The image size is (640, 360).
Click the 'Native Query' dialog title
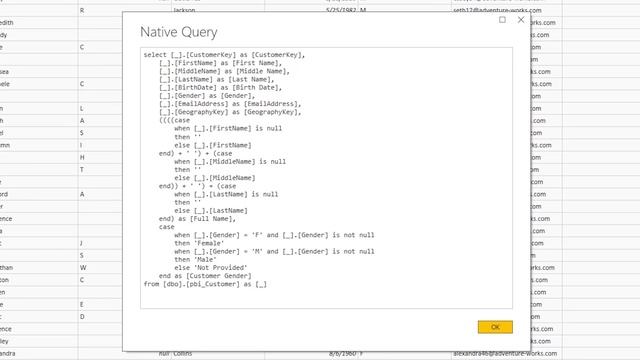point(178,32)
